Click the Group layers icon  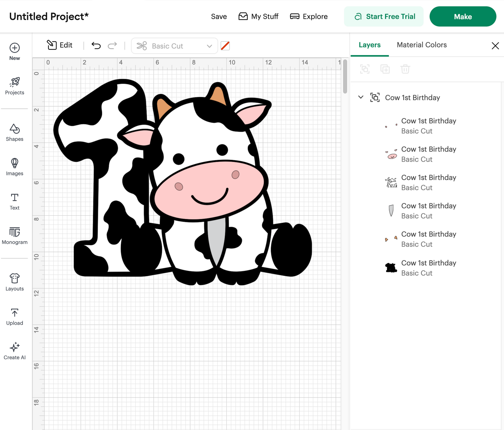[x=365, y=69]
